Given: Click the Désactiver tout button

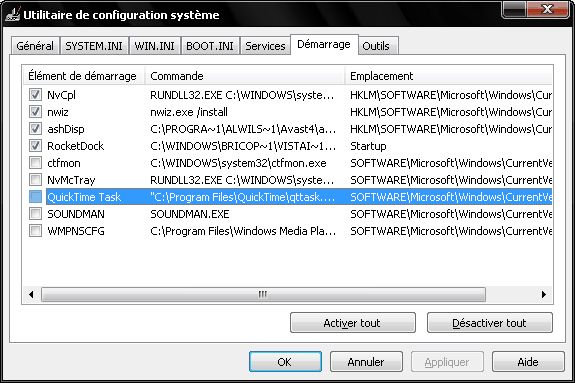Looking at the screenshot, I should tap(490, 323).
